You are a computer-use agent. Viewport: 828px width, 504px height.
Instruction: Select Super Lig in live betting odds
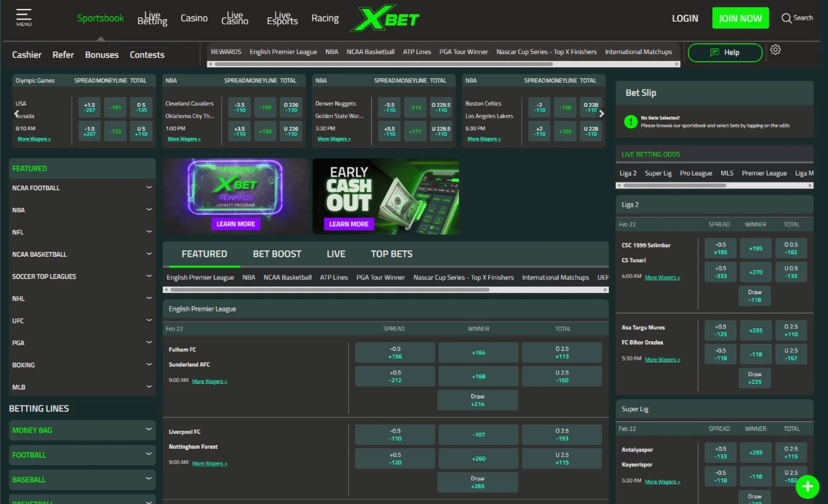(x=658, y=173)
